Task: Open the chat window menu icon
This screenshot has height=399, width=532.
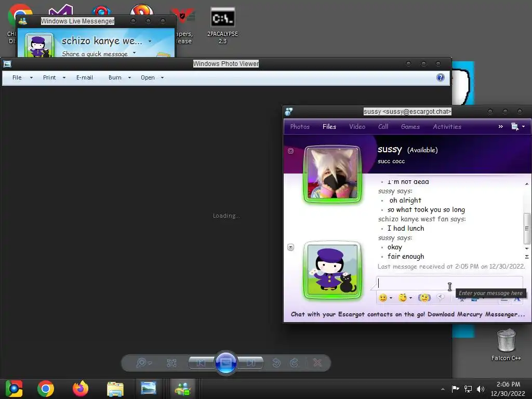Action: [518, 127]
